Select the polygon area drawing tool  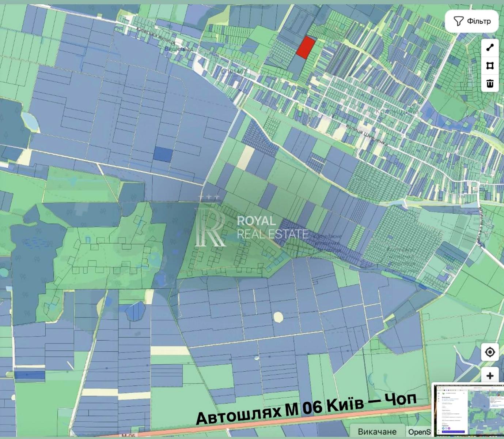point(490,66)
